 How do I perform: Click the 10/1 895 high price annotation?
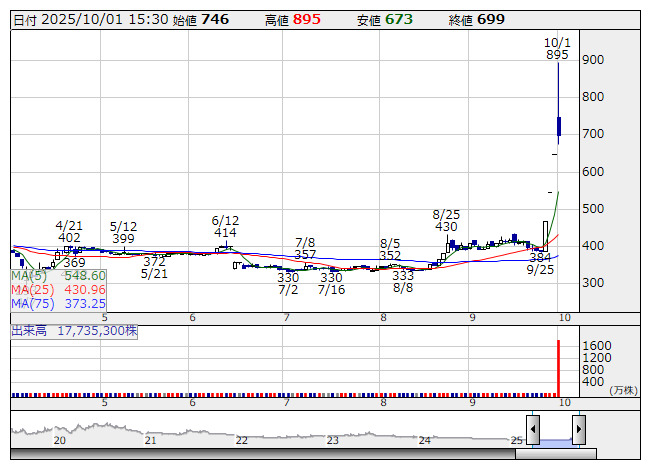(x=557, y=49)
